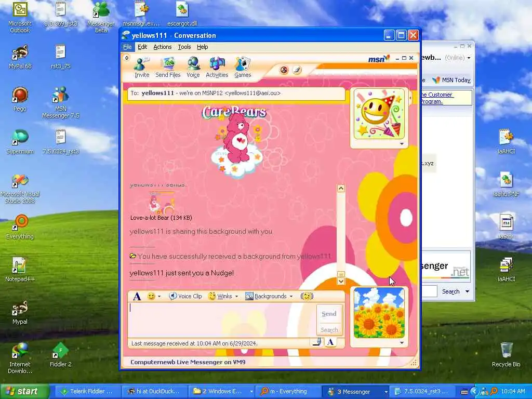Open the Tools menu
Image resolution: width=532 pixels, height=399 pixels.
(x=184, y=47)
